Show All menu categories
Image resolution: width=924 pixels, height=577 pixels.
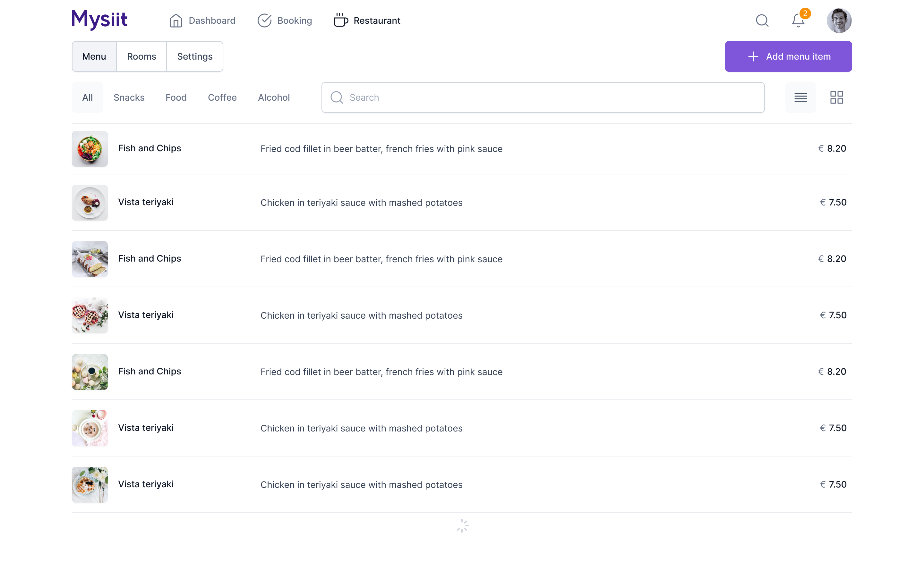[x=88, y=98]
